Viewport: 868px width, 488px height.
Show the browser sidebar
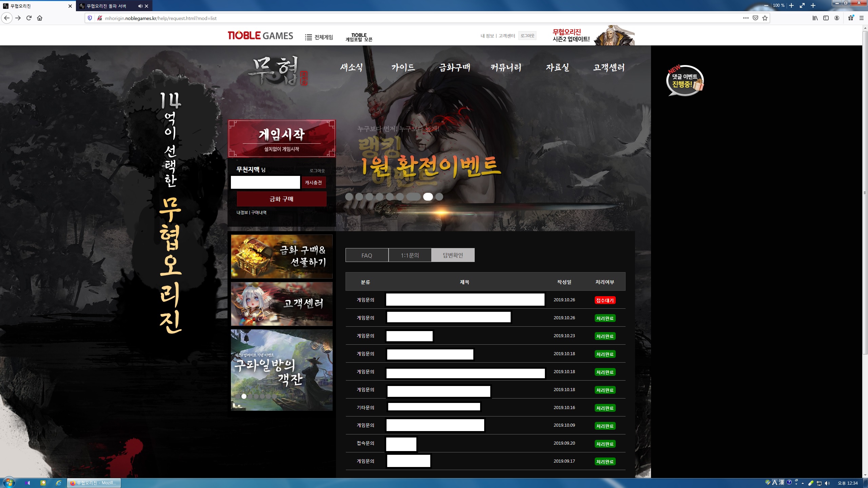[826, 18]
